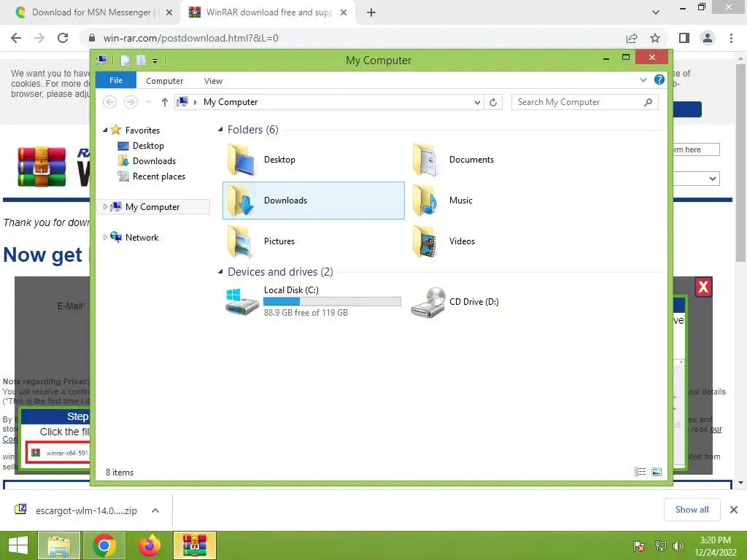Select the Downloads folder in main pane

coord(314,201)
